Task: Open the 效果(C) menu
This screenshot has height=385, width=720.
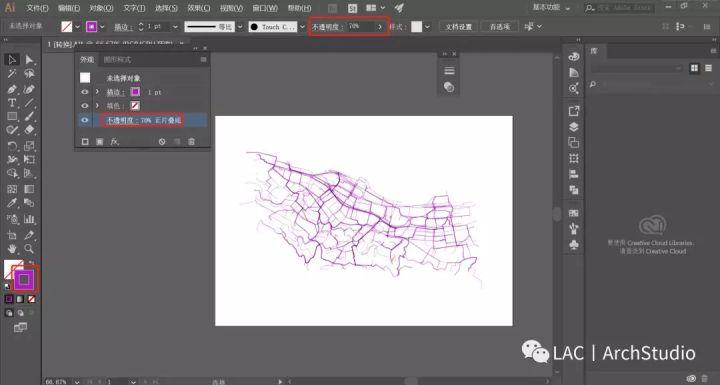Action: click(198, 8)
